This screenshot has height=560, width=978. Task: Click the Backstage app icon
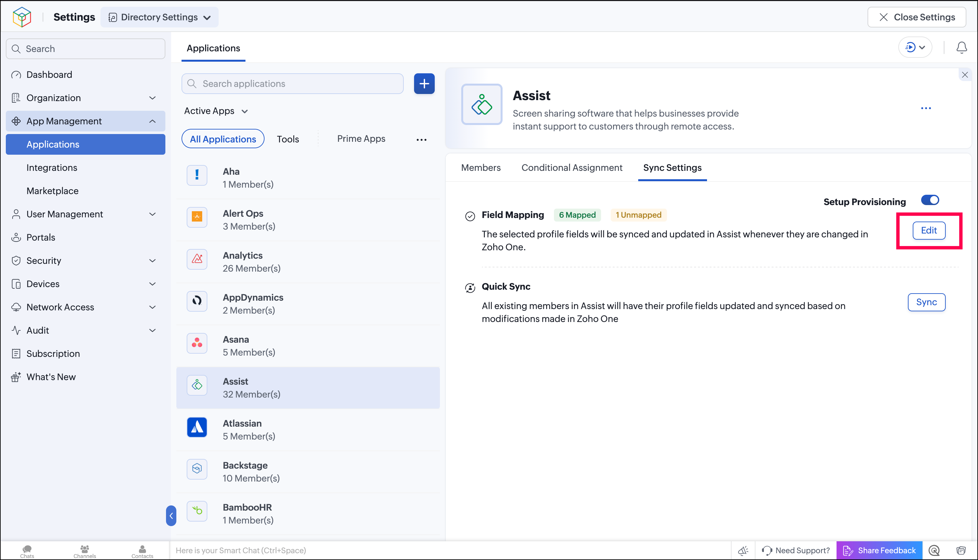coord(197,469)
